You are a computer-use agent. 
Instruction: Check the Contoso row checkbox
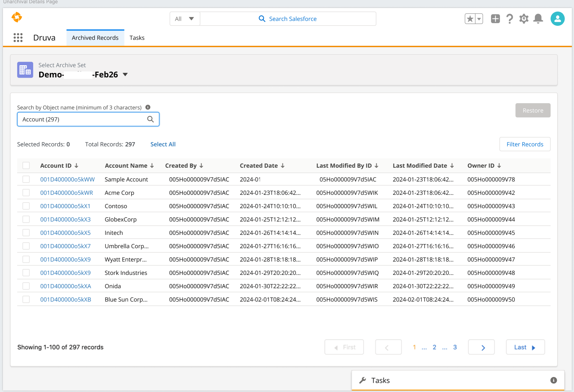coord(26,206)
